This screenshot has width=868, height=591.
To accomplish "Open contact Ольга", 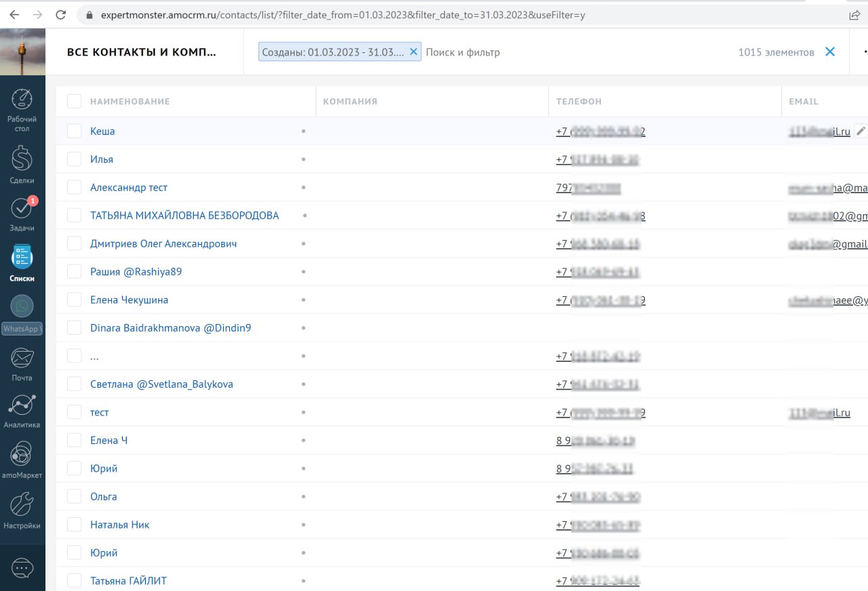I will pos(104,497).
